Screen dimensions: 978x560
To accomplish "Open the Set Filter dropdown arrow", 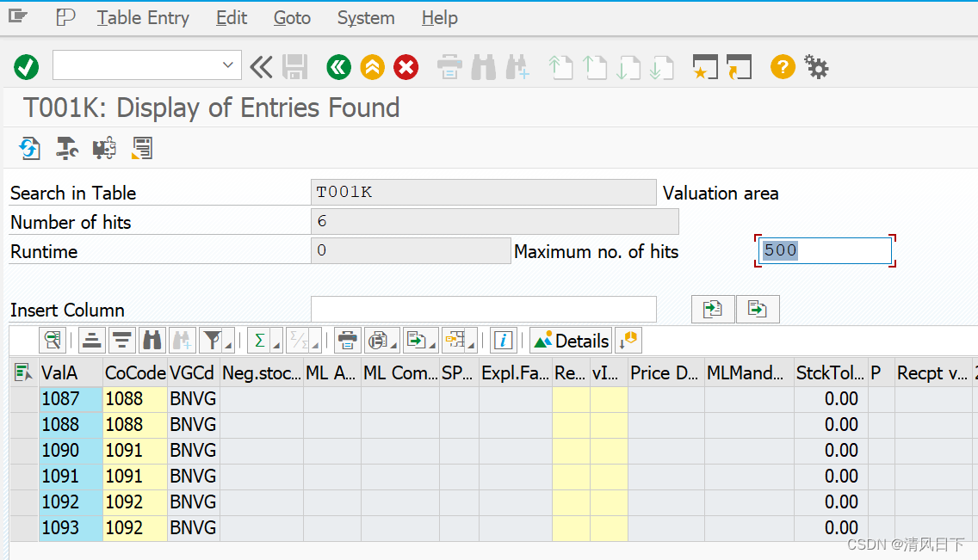I will click(x=227, y=346).
